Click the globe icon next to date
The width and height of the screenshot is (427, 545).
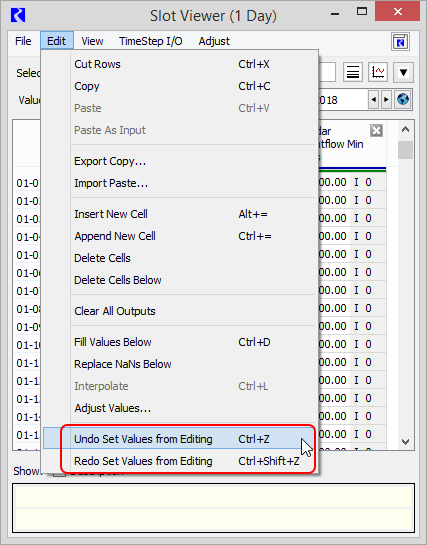click(403, 99)
